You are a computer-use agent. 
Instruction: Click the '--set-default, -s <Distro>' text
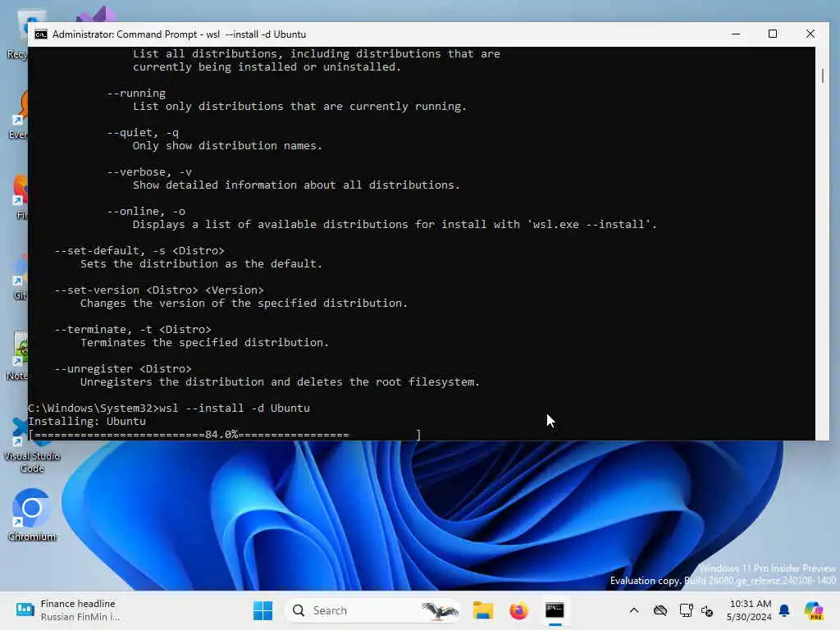pos(139,251)
